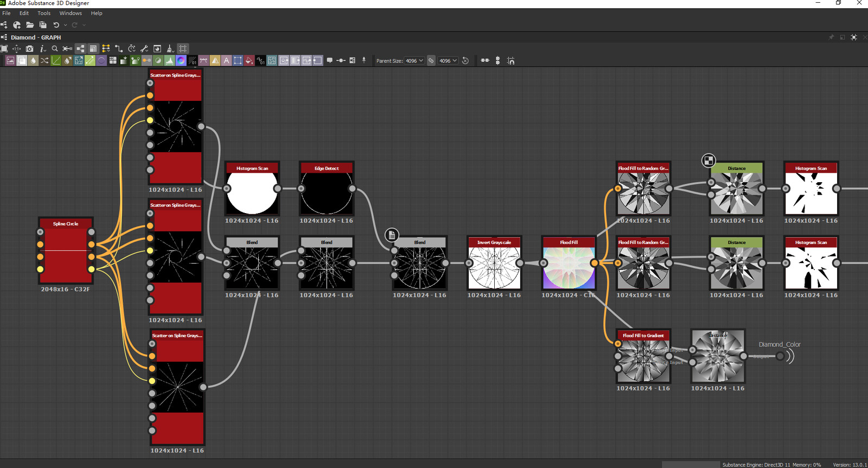868x468 pixels.
Task: Click the graph screenshot camera icon
Action: (29, 49)
